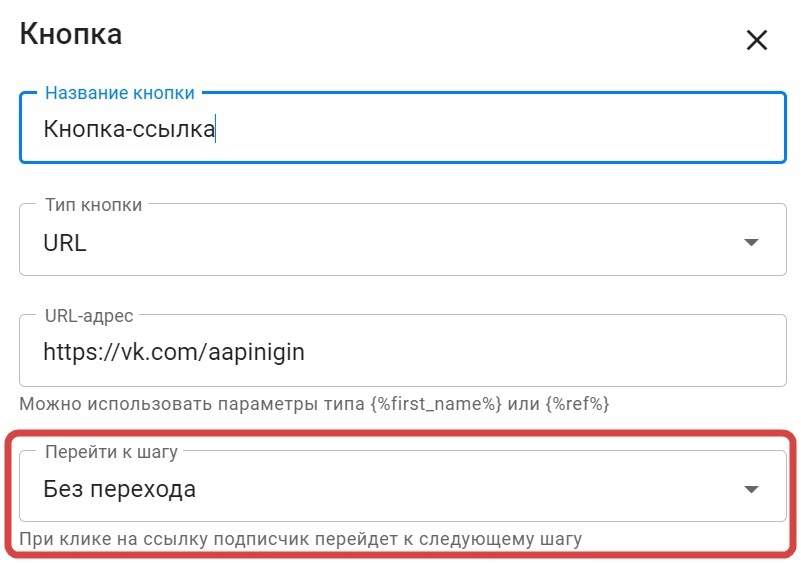Select the URL value in button type
801x575 pixels.
(x=65, y=242)
